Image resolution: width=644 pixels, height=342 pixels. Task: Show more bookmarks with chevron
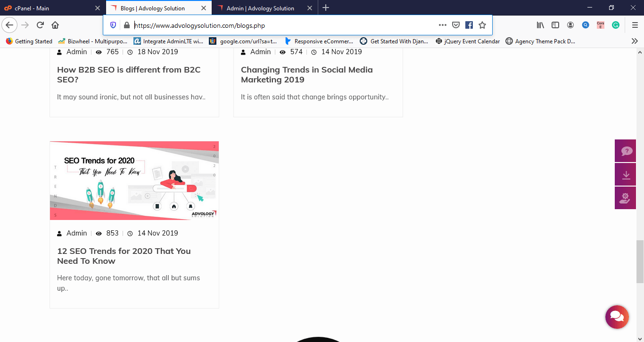point(635,41)
